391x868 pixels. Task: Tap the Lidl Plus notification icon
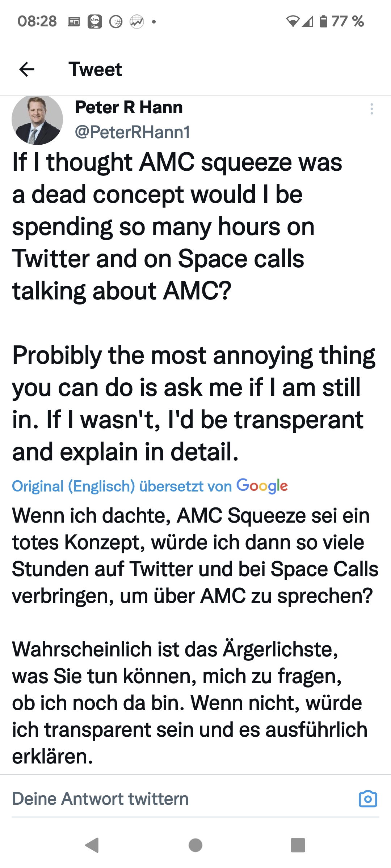[95, 22]
